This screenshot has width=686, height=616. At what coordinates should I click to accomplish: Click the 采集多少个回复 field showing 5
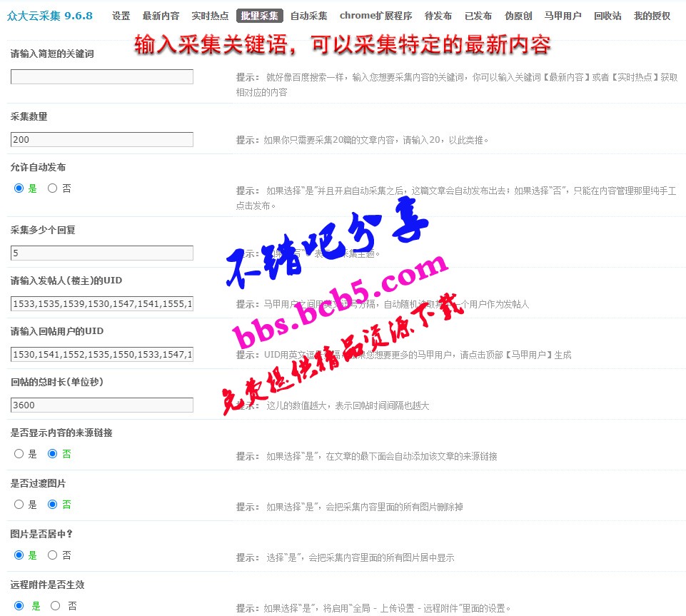pyautogui.click(x=102, y=253)
